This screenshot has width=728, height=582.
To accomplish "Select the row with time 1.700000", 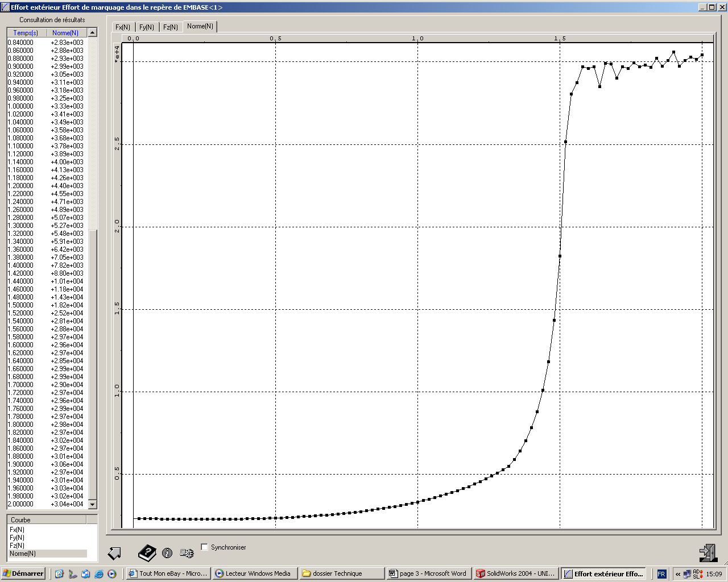I will pos(47,385).
